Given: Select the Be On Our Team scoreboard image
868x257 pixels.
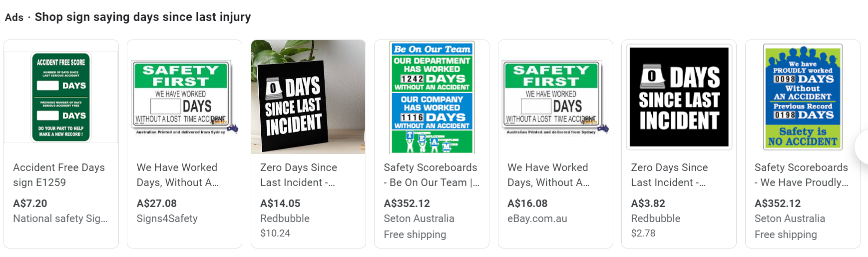Looking at the screenshot, I should pos(432,97).
